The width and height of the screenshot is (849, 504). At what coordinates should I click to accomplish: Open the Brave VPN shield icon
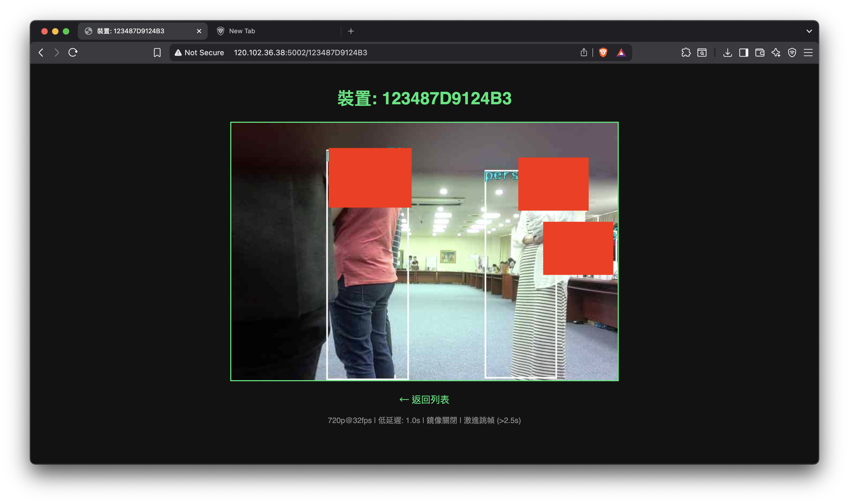click(x=792, y=53)
